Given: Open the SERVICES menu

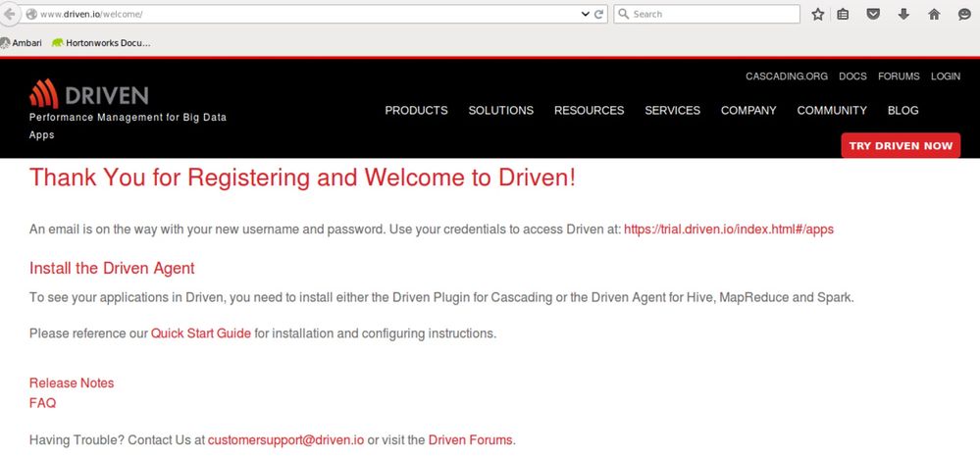Looking at the screenshot, I should [673, 111].
